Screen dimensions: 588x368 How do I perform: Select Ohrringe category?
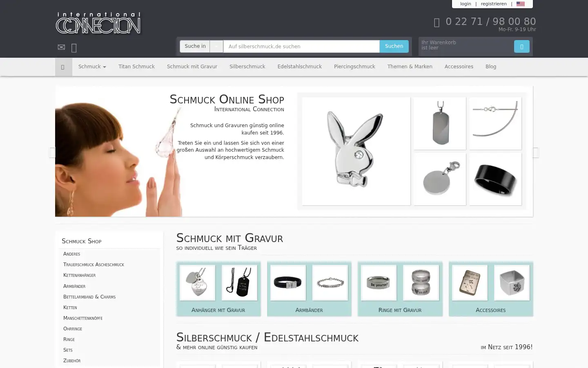click(x=73, y=329)
